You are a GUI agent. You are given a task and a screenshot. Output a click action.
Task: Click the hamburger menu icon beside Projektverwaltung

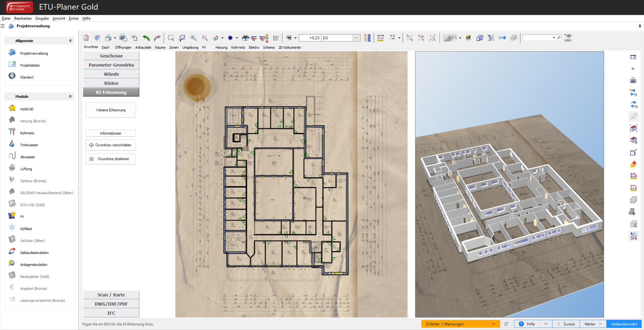click(3, 26)
